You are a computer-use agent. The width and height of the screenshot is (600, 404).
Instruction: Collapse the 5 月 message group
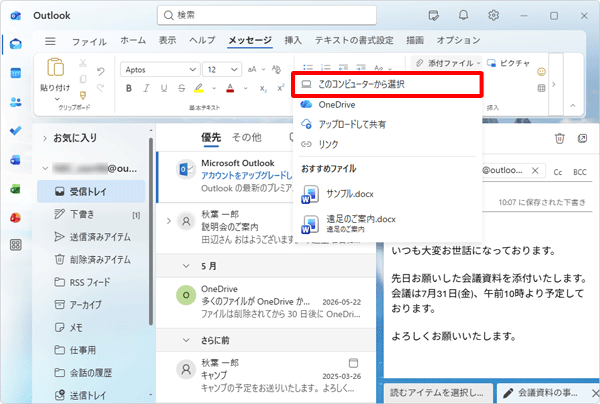[186, 266]
